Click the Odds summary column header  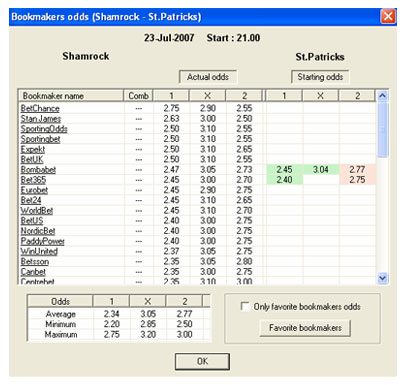(x=60, y=302)
